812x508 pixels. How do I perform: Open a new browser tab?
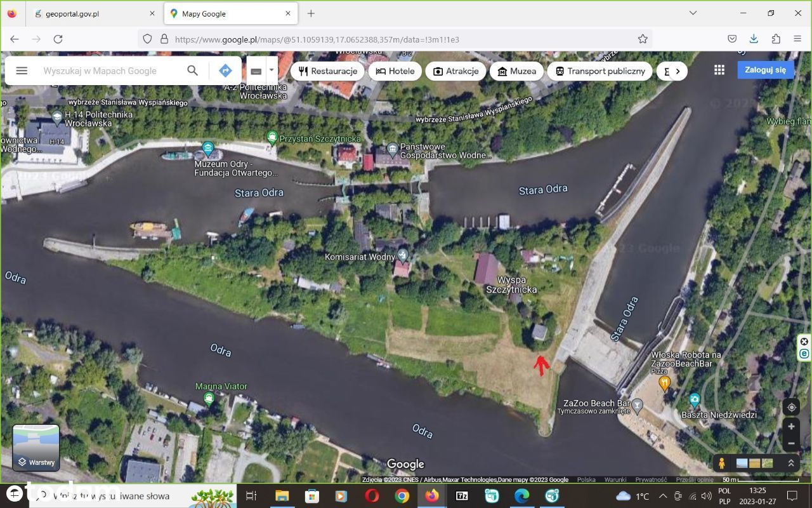click(311, 13)
